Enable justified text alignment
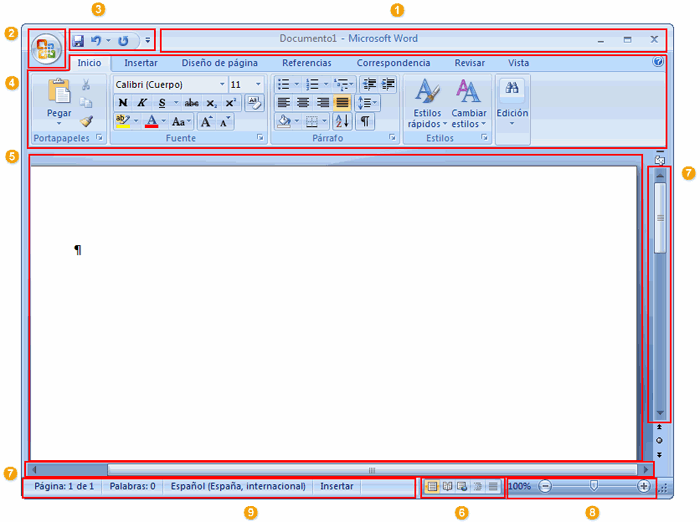700x522 pixels. coord(342,103)
